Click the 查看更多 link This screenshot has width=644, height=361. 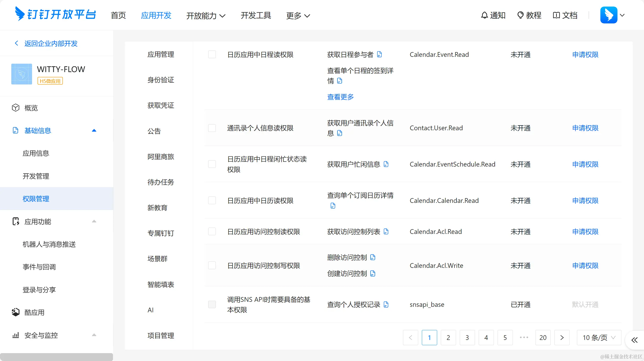click(x=340, y=97)
